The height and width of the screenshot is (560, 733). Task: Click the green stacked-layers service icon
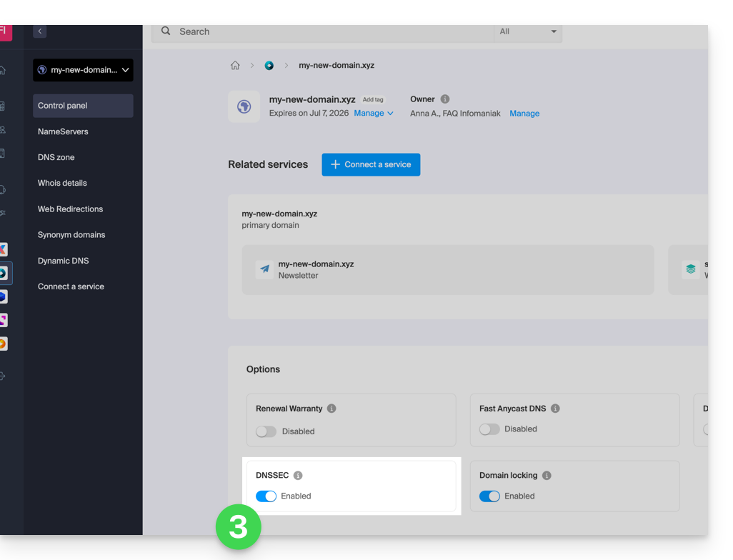click(x=690, y=269)
